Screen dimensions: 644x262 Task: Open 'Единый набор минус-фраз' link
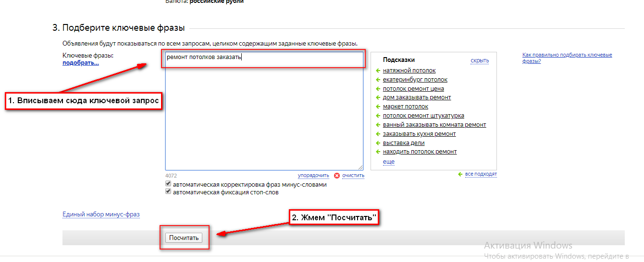[101, 214]
